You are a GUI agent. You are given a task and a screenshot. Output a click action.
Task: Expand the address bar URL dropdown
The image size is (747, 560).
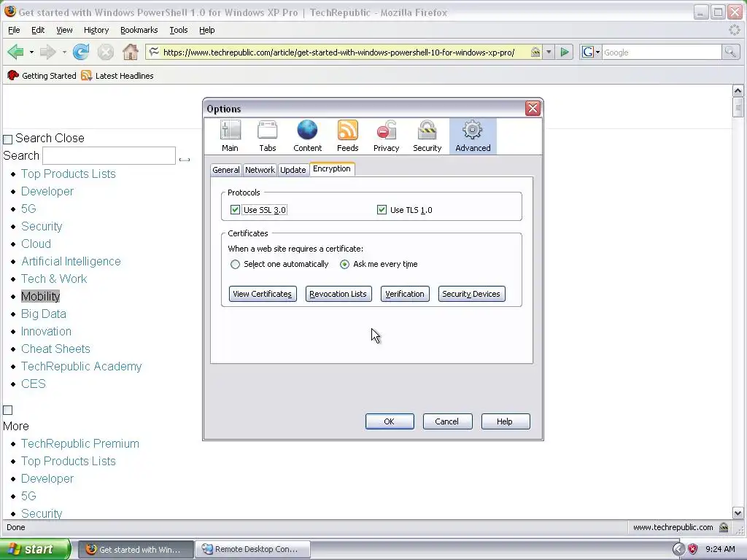pos(549,52)
